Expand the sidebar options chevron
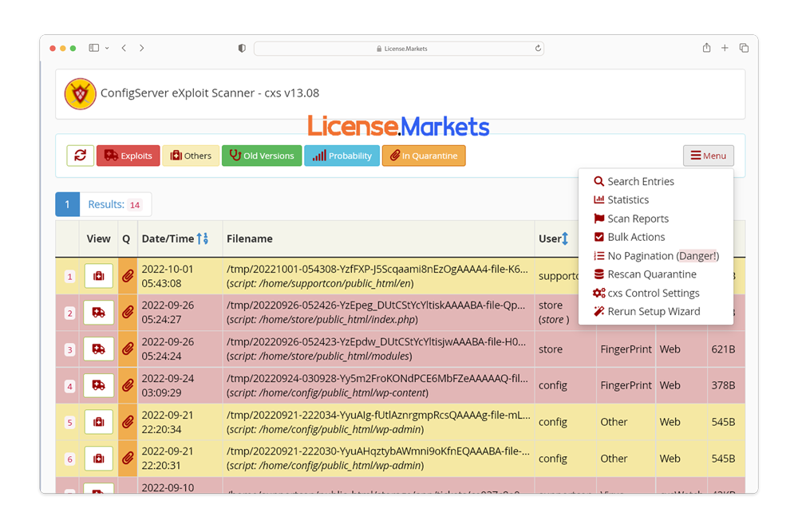Screen dimensions: 798x532 [107, 49]
